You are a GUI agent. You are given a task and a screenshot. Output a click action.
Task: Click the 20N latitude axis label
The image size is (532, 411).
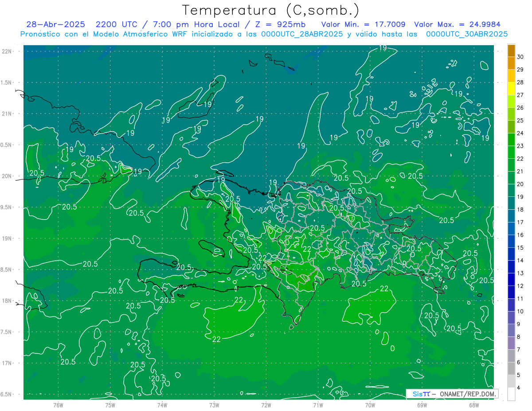click(x=7, y=176)
